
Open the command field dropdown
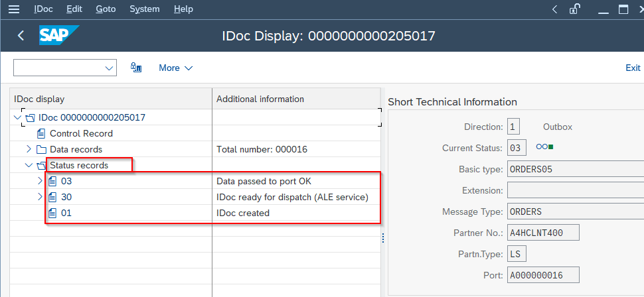click(109, 68)
